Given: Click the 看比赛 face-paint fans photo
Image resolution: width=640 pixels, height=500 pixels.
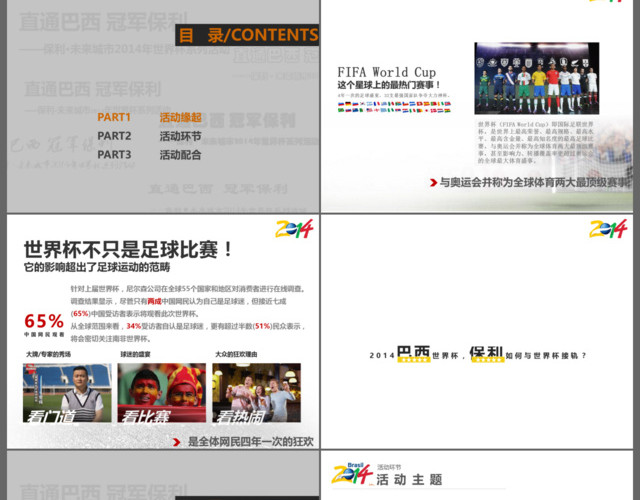Looking at the screenshot, I should (162, 393).
